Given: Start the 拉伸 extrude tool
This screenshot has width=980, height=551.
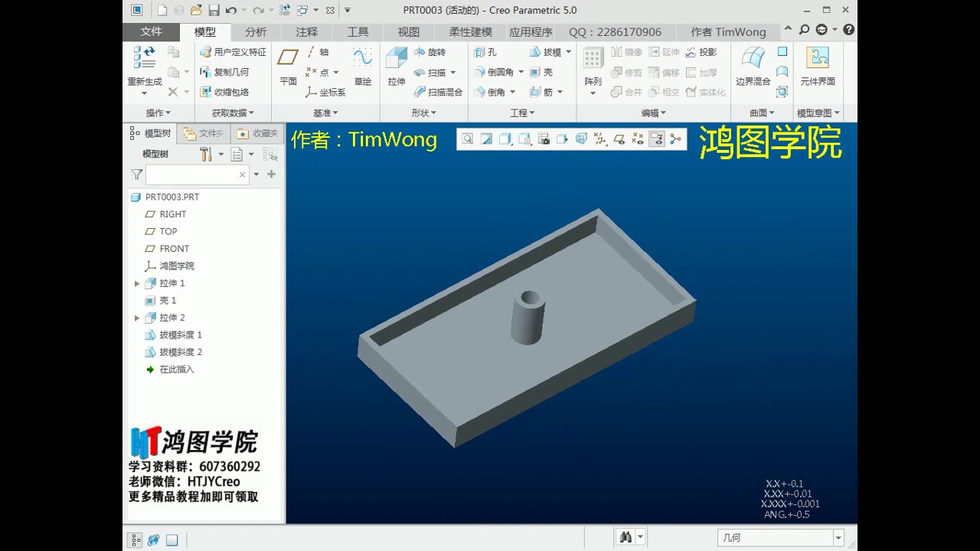Looking at the screenshot, I should pos(397,65).
